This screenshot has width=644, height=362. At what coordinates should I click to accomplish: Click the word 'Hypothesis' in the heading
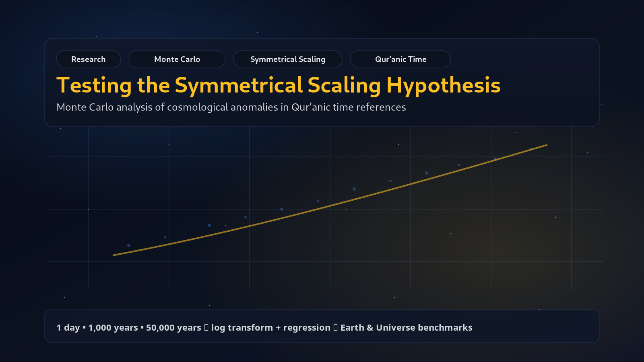point(443,85)
